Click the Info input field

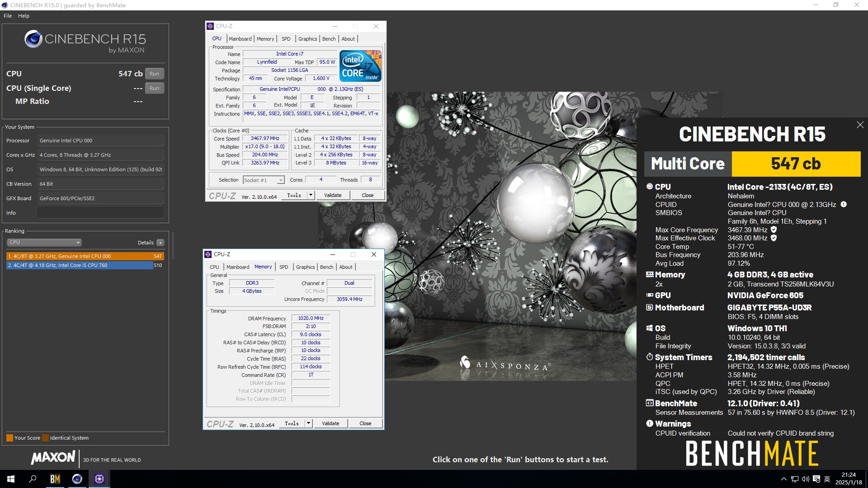(x=100, y=213)
